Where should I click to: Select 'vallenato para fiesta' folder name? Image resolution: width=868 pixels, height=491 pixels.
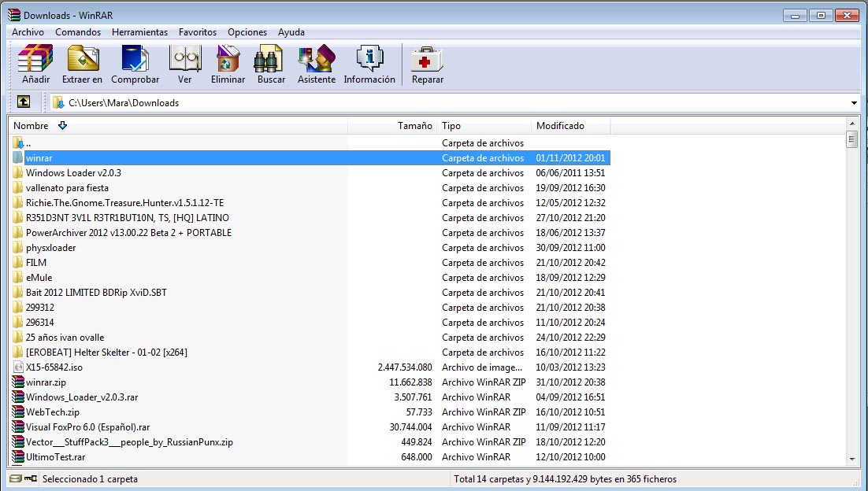pos(67,188)
